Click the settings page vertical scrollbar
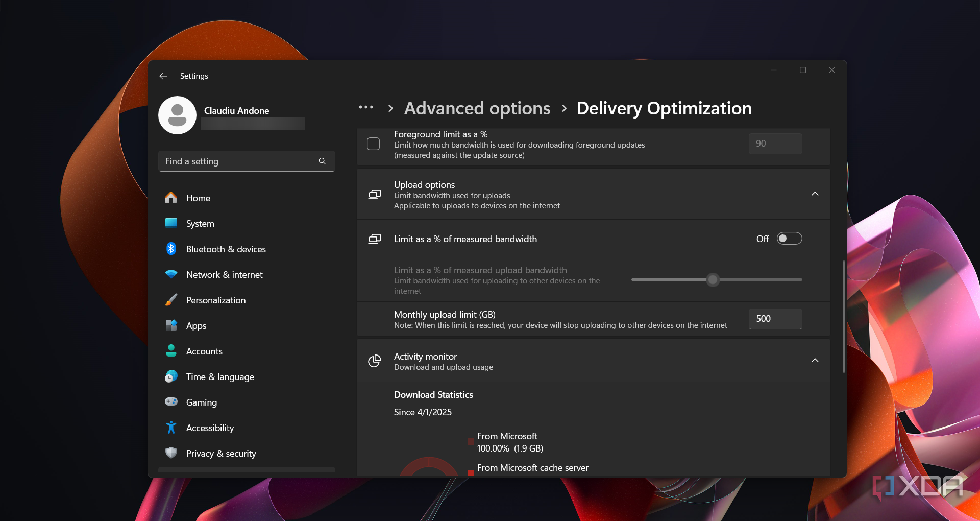 [844, 317]
